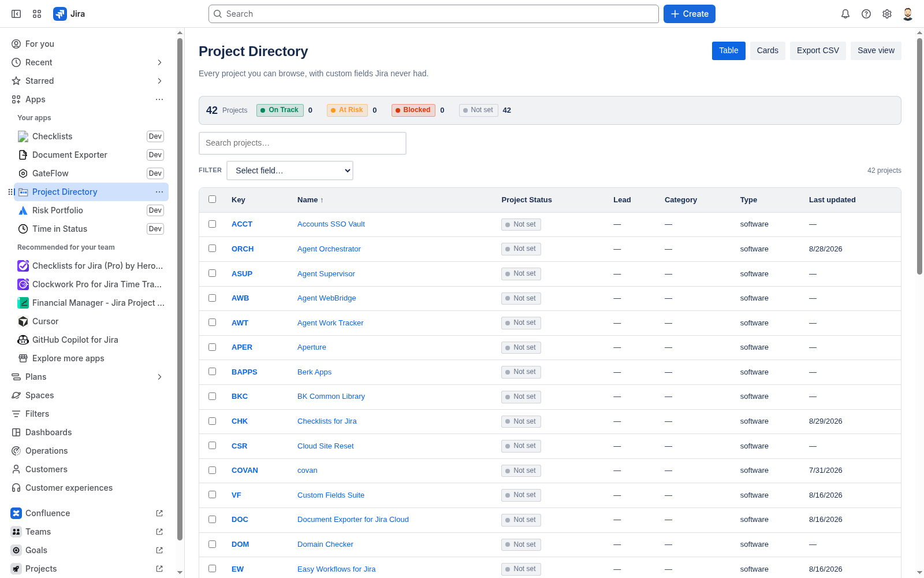This screenshot has height=578, width=924.
Task: Filter by the At Risk status badge
Action: pos(347,110)
